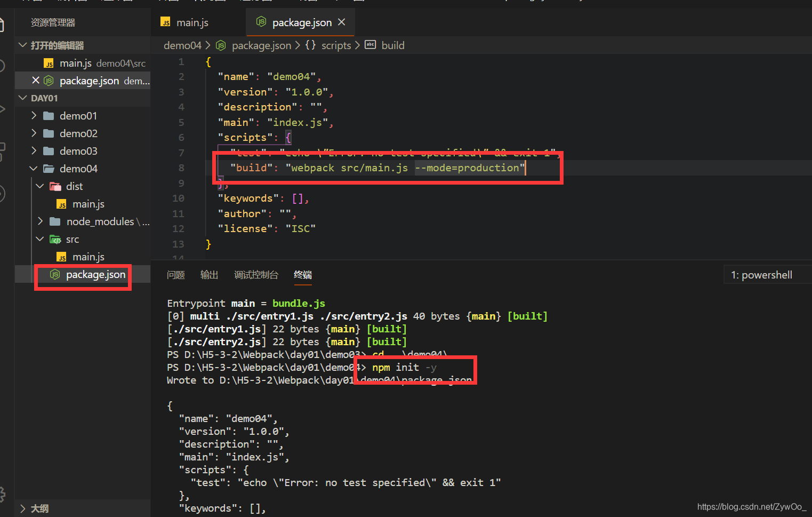Click the red dist folder icon
The width and height of the screenshot is (812, 517).
point(55,186)
